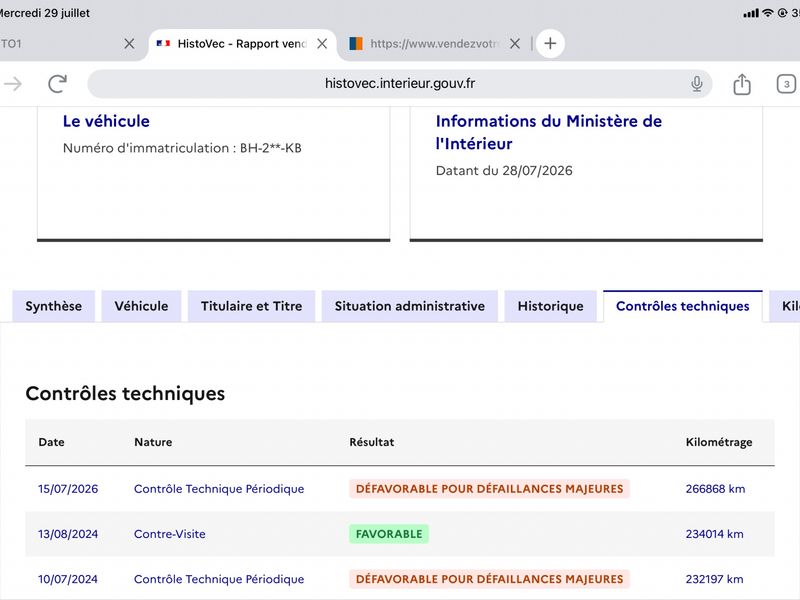Open the Véhicule tab
This screenshot has width=800, height=600.
click(141, 306)
